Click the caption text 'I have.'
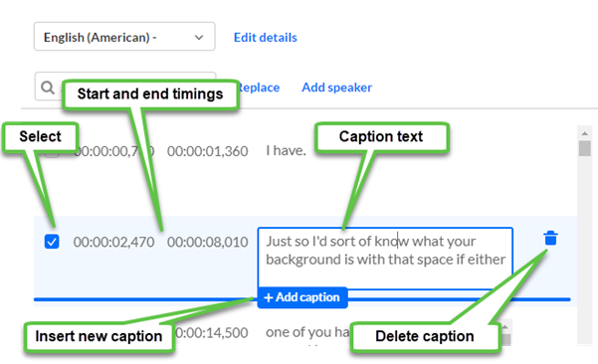 (x=286, y=150)
